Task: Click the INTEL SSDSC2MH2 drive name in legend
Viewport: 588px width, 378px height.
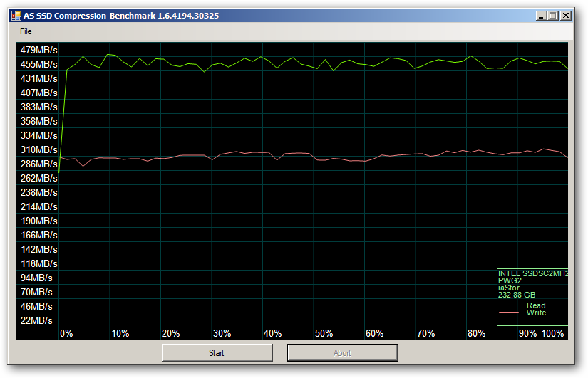Action: pos(533,273)
